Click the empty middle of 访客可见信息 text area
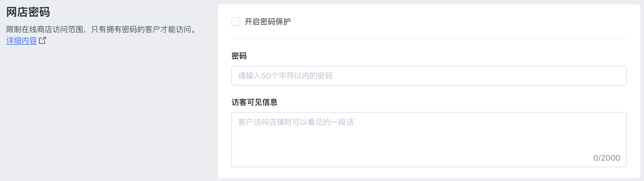The height and width of the screenshot is (181, 644). click(x=429, y=141)
